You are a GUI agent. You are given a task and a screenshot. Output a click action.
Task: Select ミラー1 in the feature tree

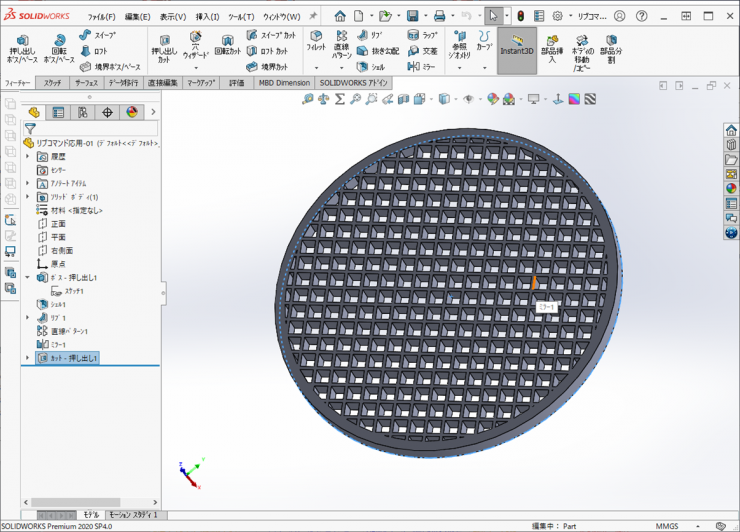click(57, 344)
